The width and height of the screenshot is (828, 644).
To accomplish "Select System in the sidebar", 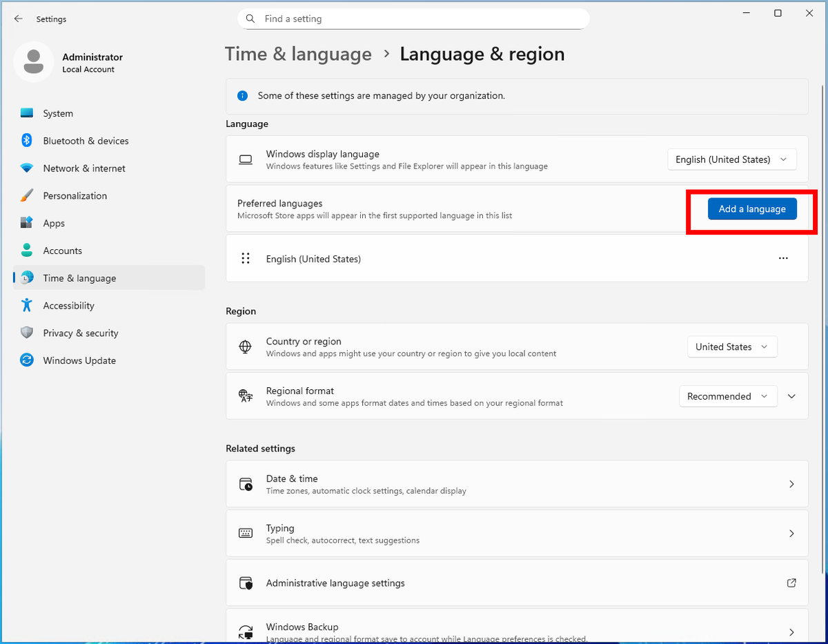I will point(109,113).
